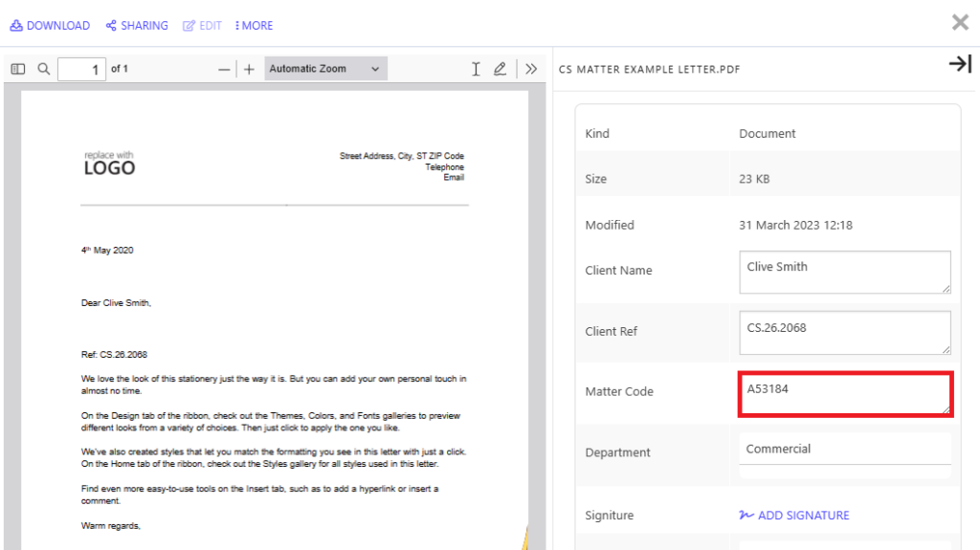Screen dimensions: 980x550
Task: Collapse the details panel with arrow icon
Action: (x=959, y=64)
